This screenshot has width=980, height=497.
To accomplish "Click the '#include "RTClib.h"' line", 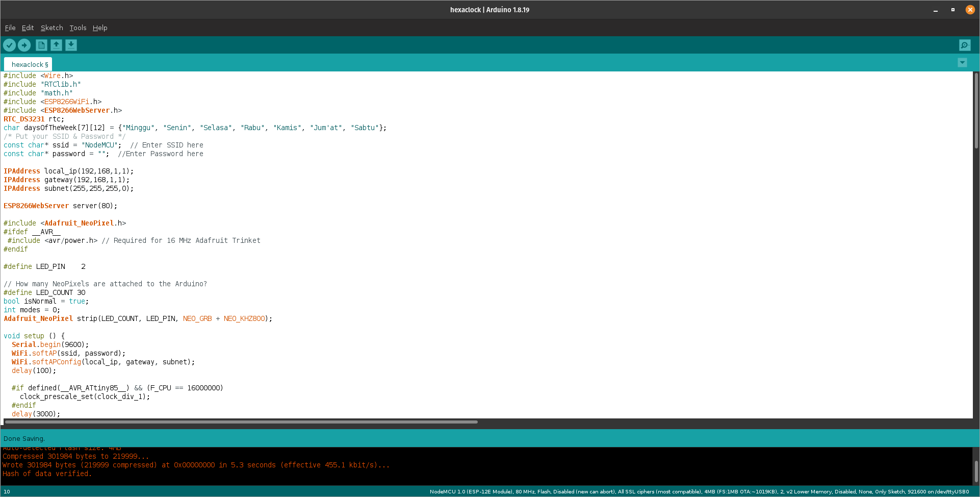I will point(42,85).
